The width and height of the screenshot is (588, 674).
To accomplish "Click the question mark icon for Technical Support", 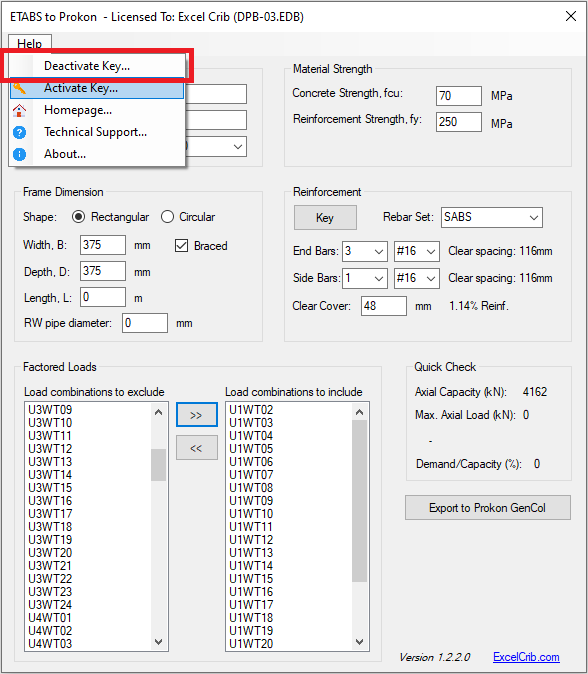I will point(19,132).
